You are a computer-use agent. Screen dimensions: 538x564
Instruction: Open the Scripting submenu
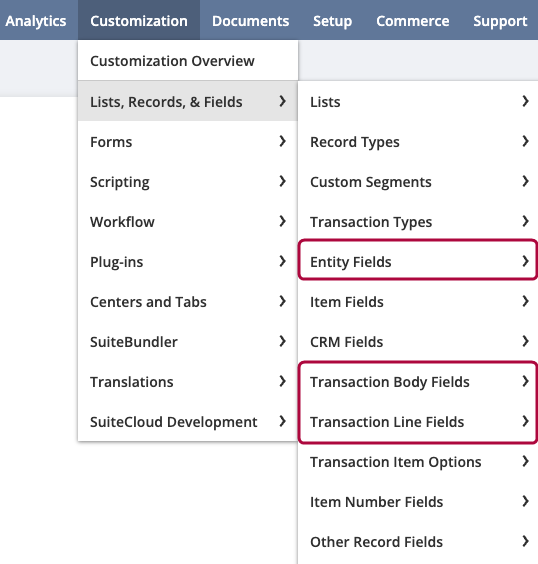coord(188,182)
